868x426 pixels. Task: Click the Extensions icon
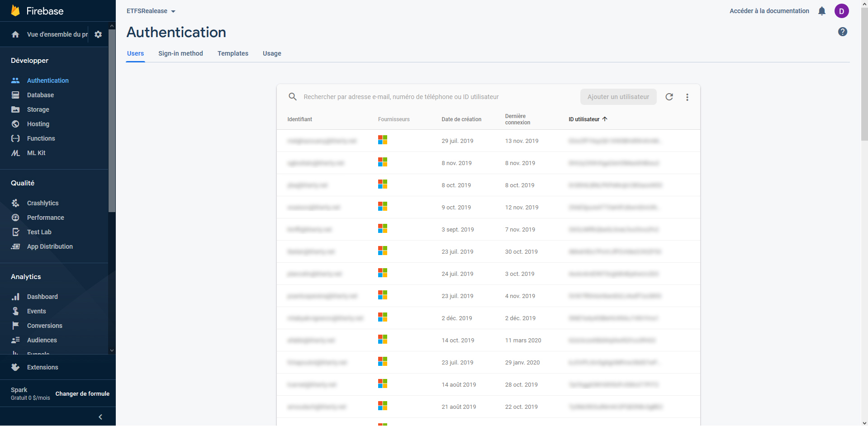tap(15, 367)
